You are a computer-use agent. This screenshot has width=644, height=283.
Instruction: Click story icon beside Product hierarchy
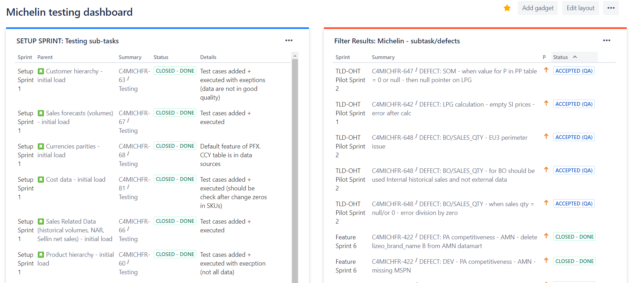[41, 255]
